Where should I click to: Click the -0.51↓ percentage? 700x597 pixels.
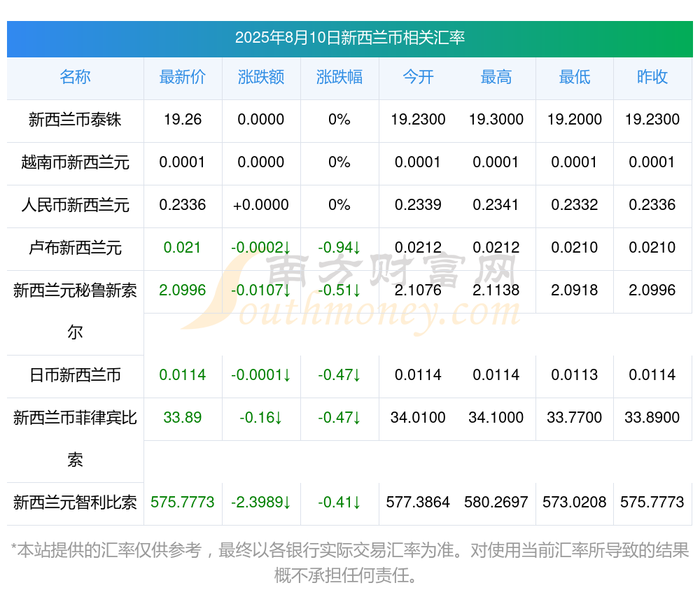click(x=339, y=290)
